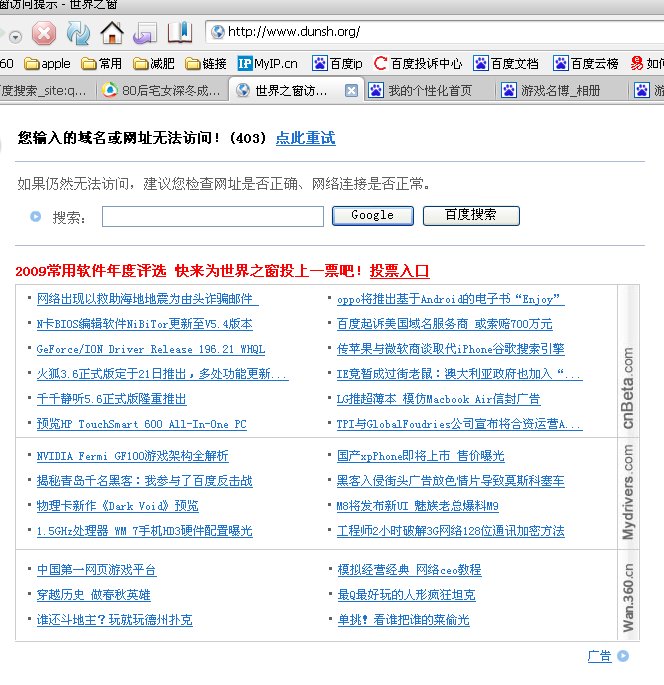Click the restore closed page icon
Viewport: 664px width, 685px height.
pyautogui.click(x=145, y=33)
